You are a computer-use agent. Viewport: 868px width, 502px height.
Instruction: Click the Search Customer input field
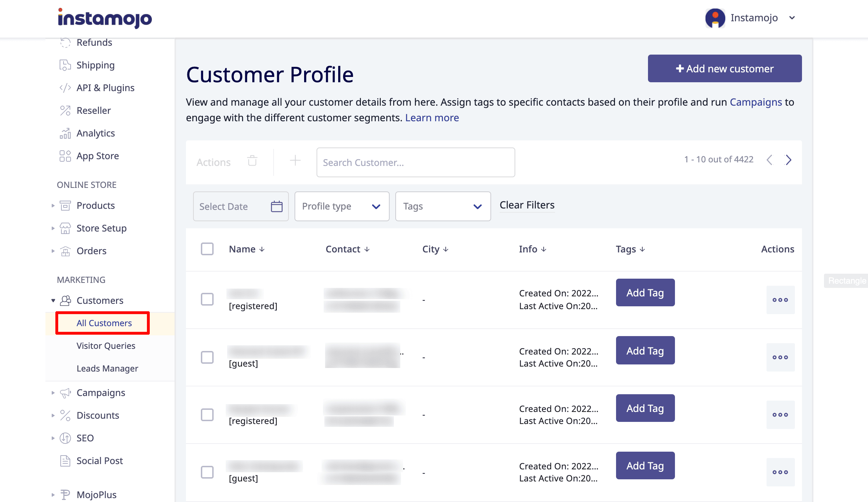click(416, 162)
